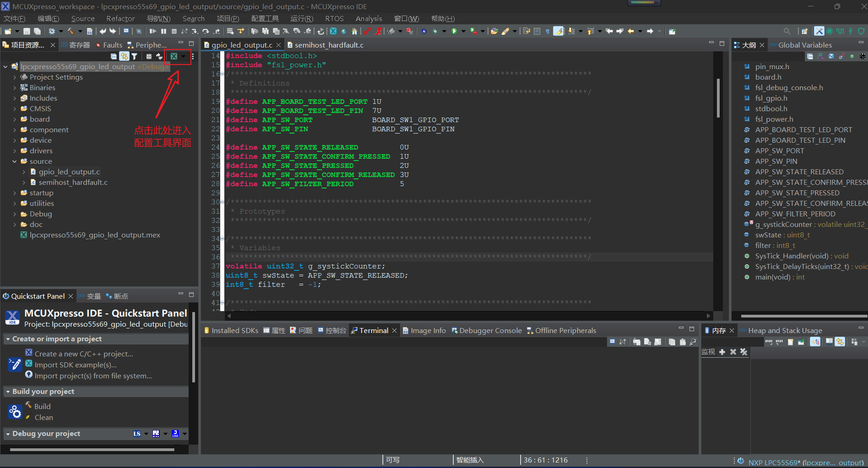Click the Paste icon in the Terminal toolbar

[x=683, y=342]
